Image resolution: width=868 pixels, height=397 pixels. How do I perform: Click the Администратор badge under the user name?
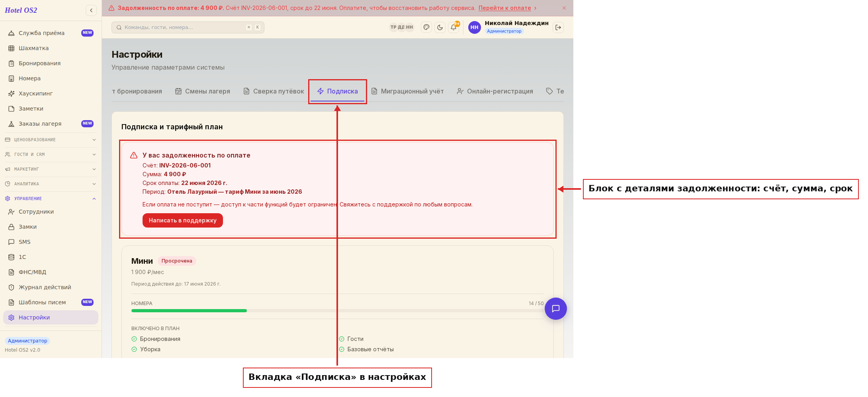504,31
